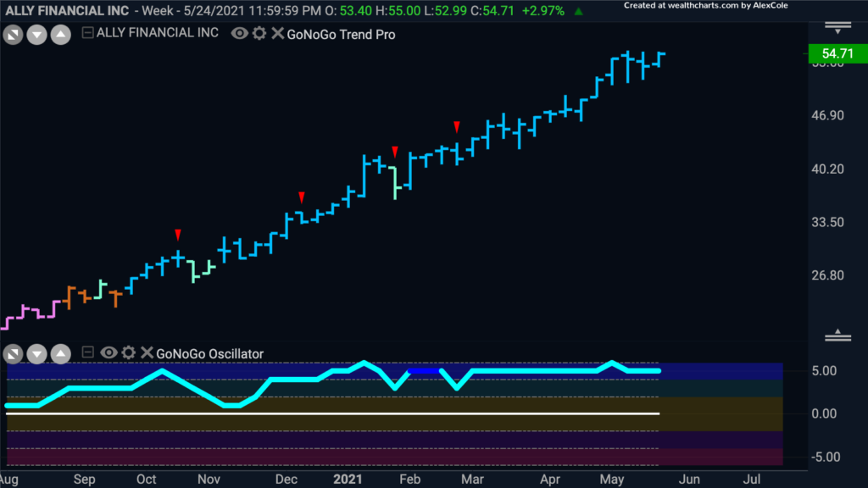
Task: Click Jul on the time axis
Action: (751, 480)
